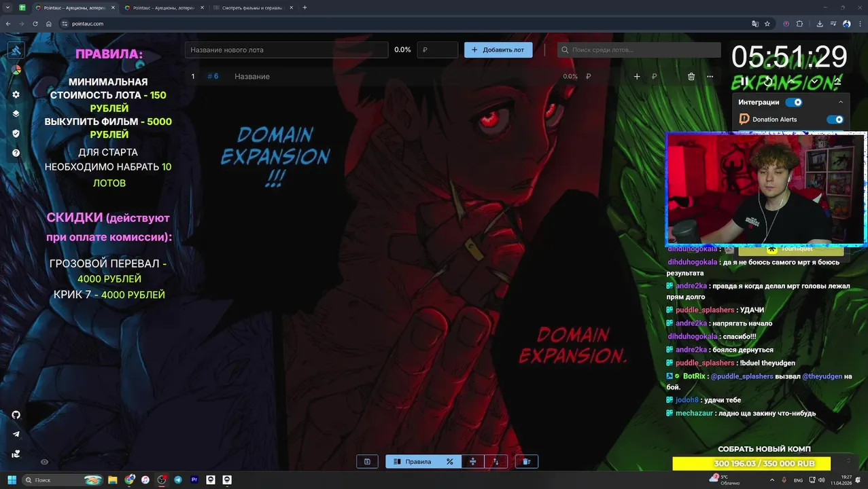Focus the Название нового лота field
The image size is (868, 489).
(286, 50)
